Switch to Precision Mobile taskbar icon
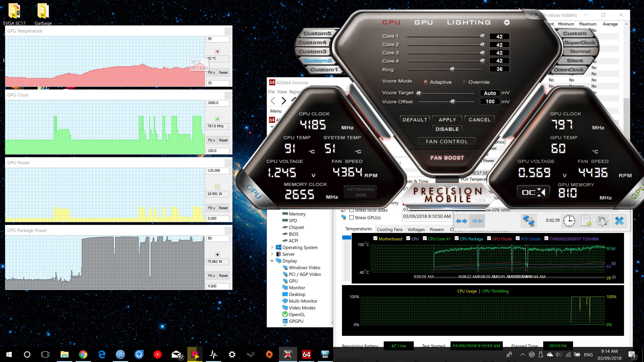 [x=288, y=354]
